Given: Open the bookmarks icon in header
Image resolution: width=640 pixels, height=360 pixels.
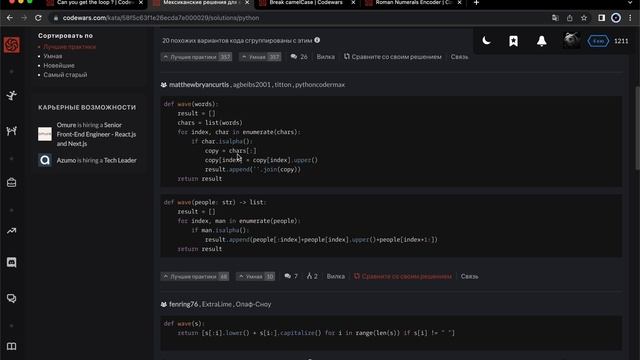Looking at the screenshot, I should [513, 41].
